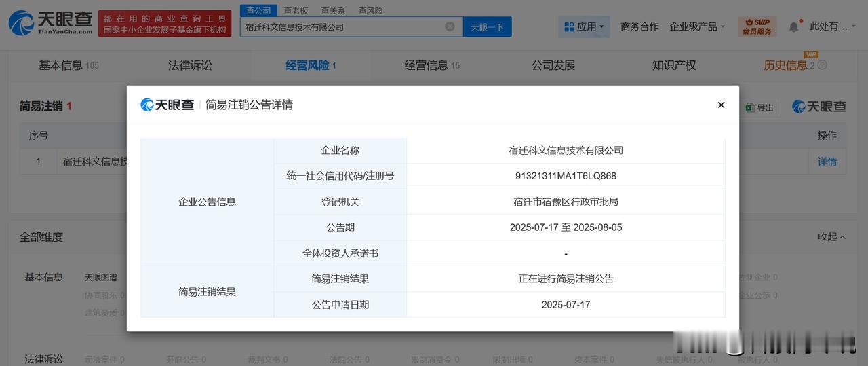The width and height of the screenshot is (868, 366).
Task: Open notifications bell icon
Action: (793, 26)
